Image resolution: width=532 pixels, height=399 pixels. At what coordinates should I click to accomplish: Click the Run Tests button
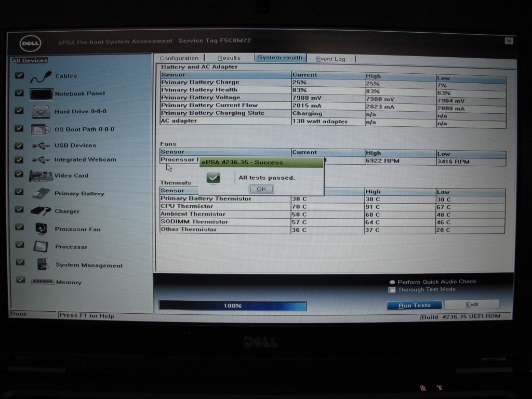(x=414, y=305)
